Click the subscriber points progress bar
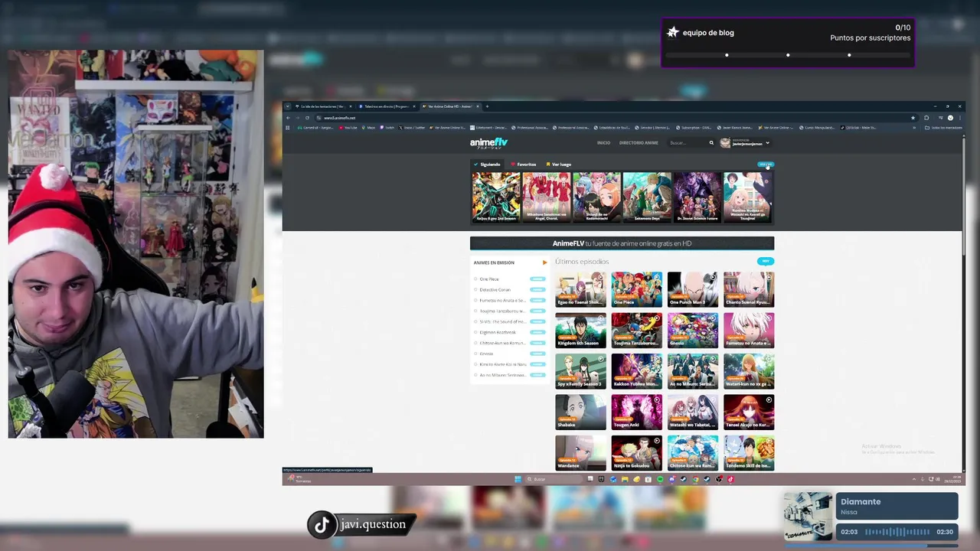 [x=788, y=55]
